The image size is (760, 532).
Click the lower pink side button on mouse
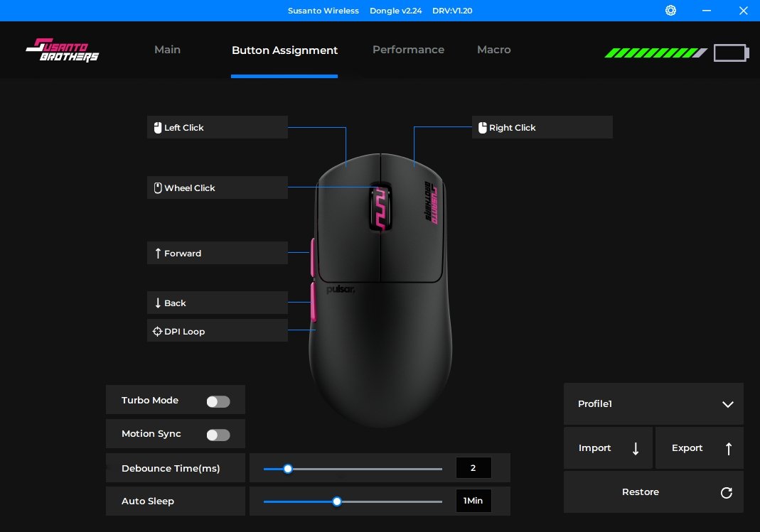[313, 302]
